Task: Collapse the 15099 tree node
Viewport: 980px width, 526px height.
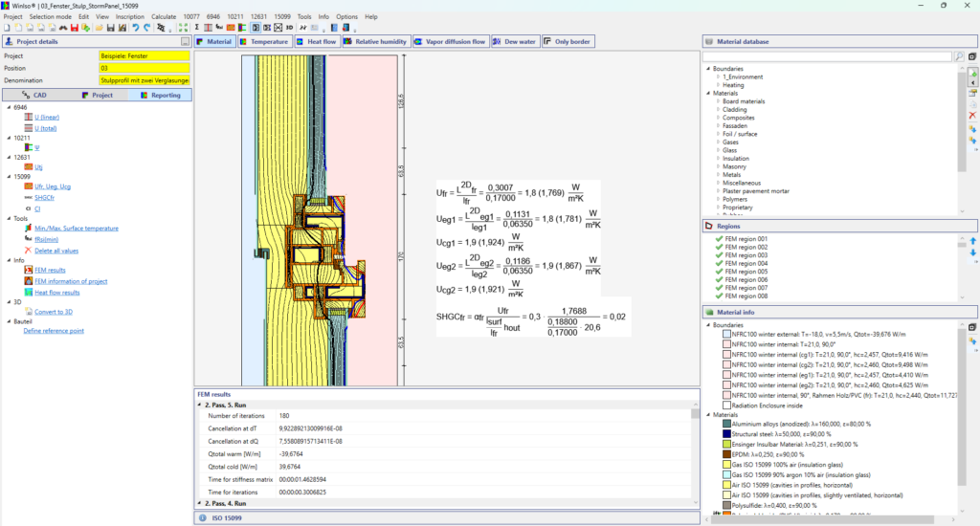Action: tap(9, 176)
